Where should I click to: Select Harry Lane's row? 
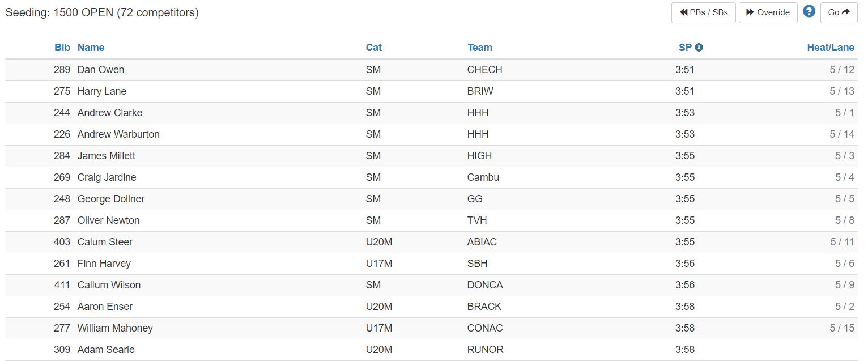[434, 91]
